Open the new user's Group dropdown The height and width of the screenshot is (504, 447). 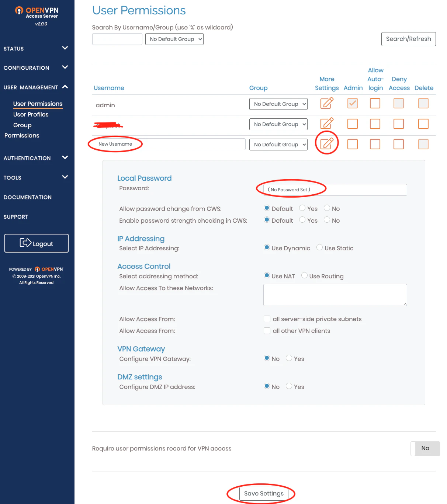click(278, 145)
